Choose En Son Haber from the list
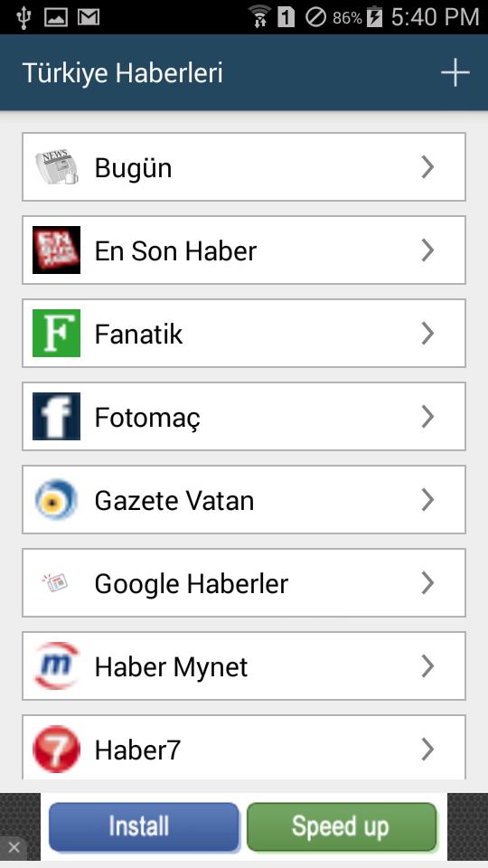 point(244,250)
